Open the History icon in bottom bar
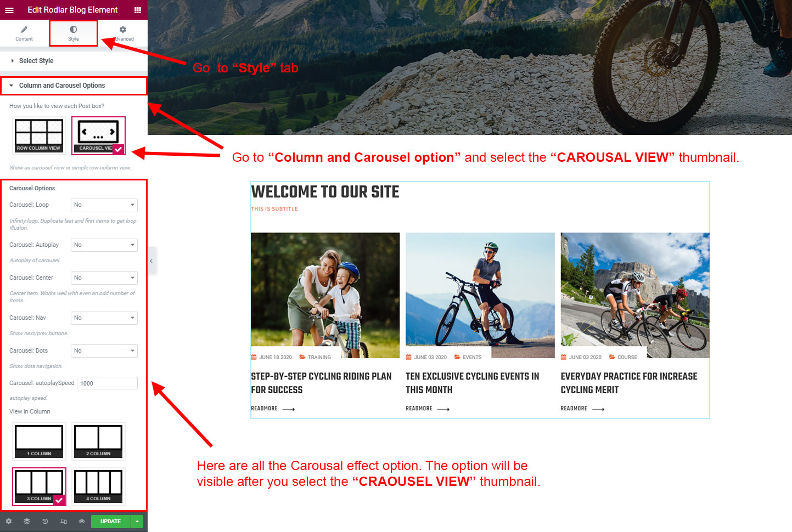 coord(45,521)
